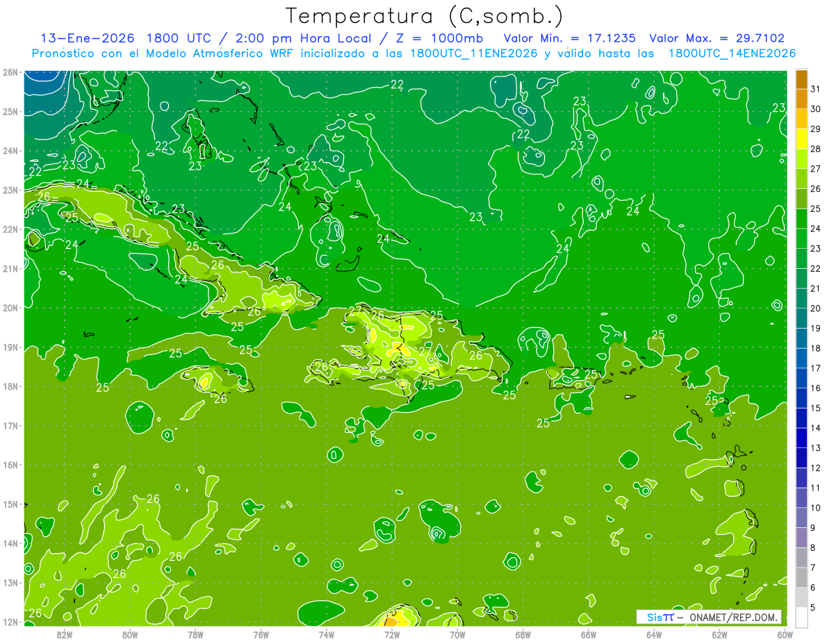The width and height of the screenshot is (834, 644).
Task: Click color bar label 28
Action: (815, 149)
